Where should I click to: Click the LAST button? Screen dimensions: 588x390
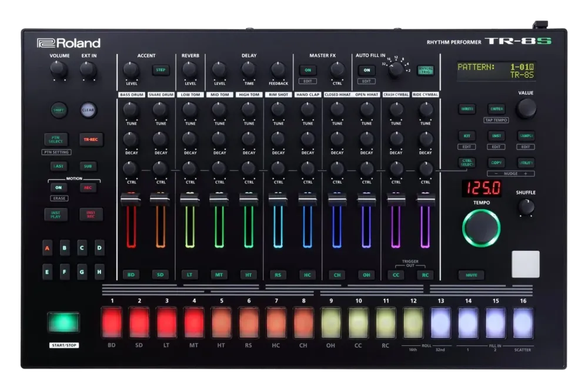pyautogui.click(x=58, y=166)
